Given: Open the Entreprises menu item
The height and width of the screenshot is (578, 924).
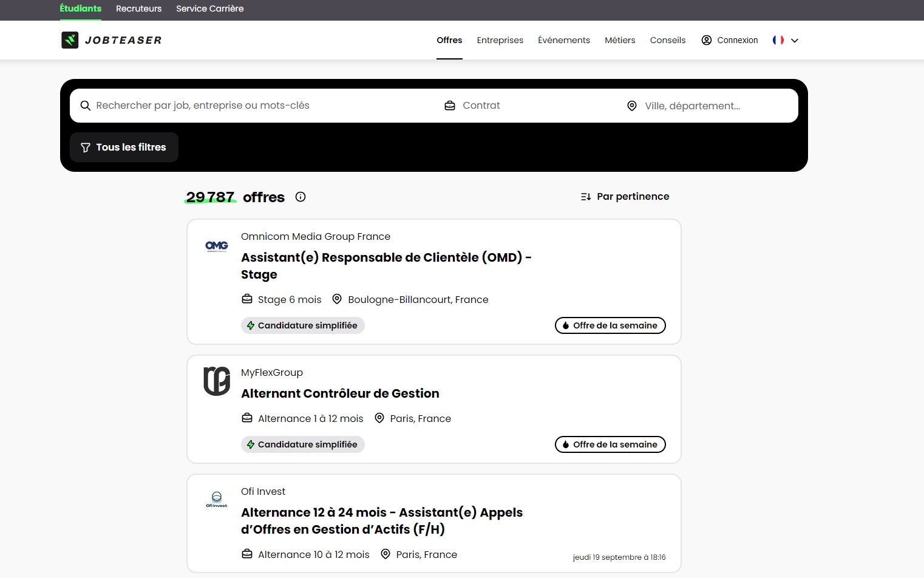Looking at the screenshot, I should click(x=500, y=40).
